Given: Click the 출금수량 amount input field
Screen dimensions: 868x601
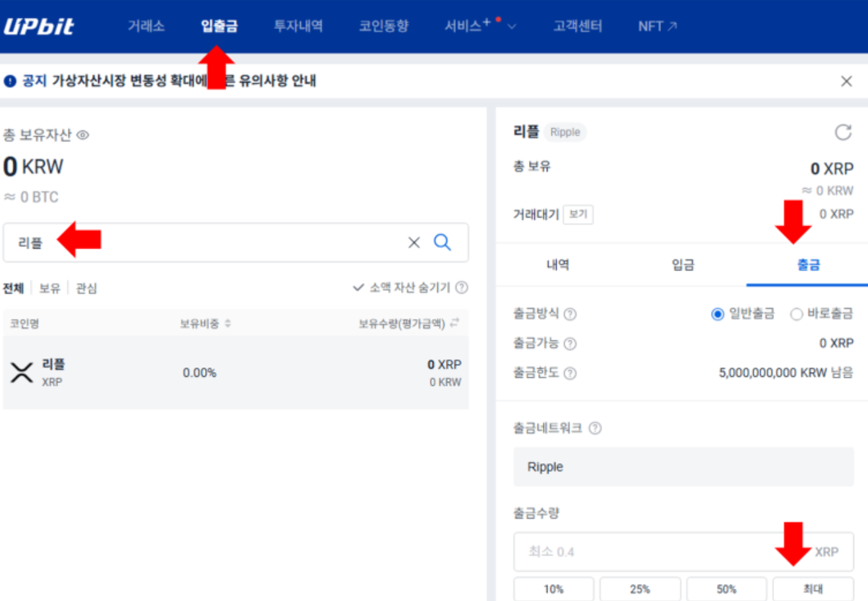Looking at the screenshot, I should coord(683,552).
